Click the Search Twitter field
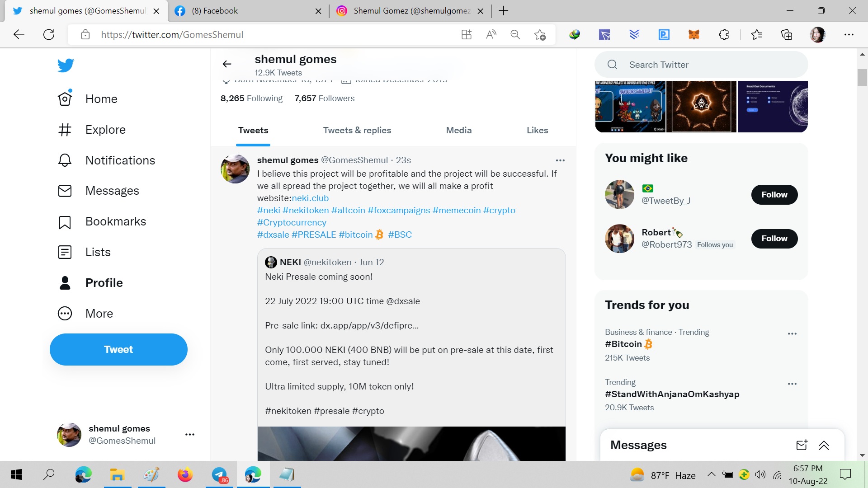This screenshot has width=868, height=488. [701, 65]
